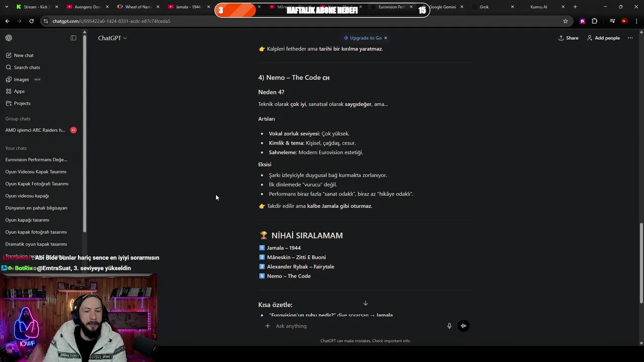Image resolution: width=644 pixels, height=362 pixels.
Task: Click the Your chats section header
Action: (16, 148)
